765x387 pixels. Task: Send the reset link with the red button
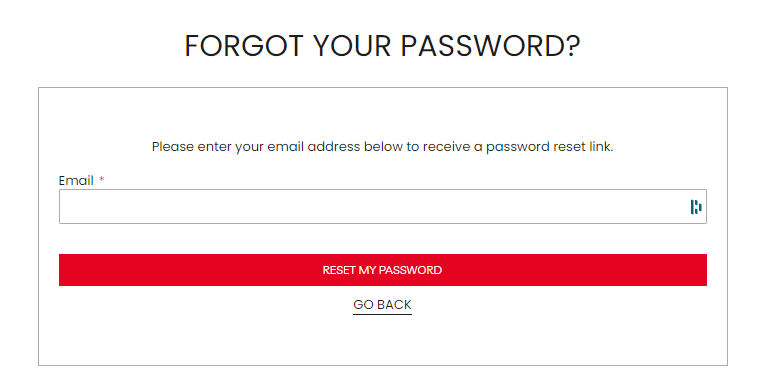382,270
